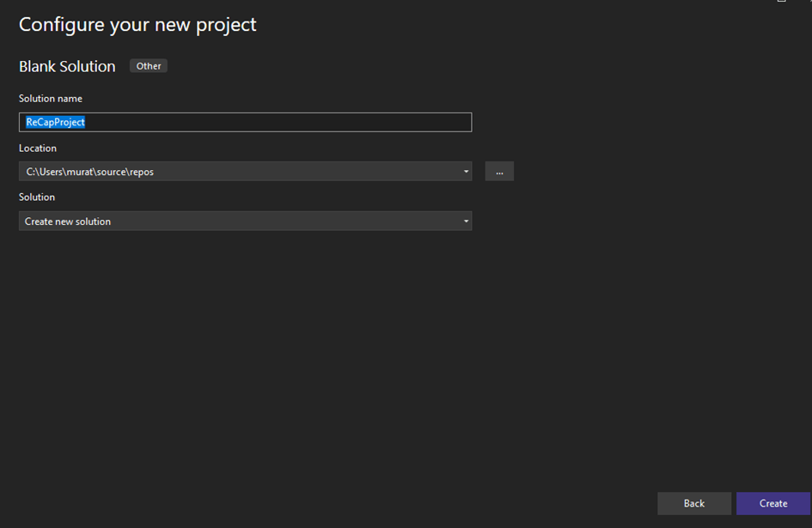Select the Other tag badge
The width and height of the screenshot is (812, 528).
tap(149, 66)
